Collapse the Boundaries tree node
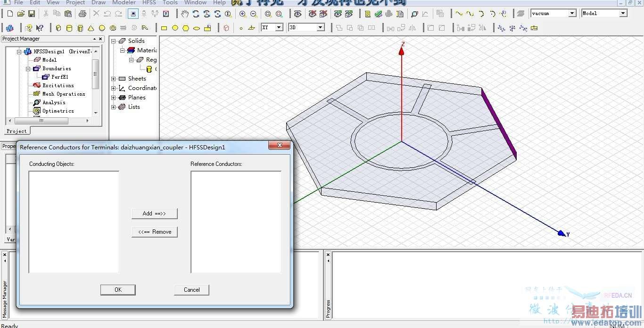 (x=28, y=68)
